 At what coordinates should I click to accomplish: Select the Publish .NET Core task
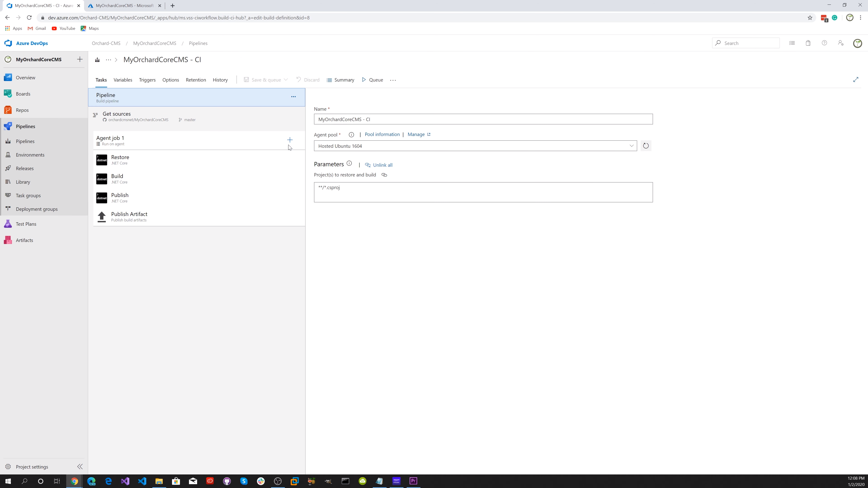coord(199,198)
